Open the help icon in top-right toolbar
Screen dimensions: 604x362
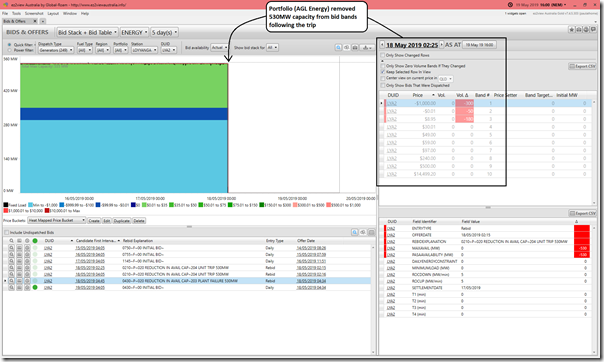click(x=586, y=30)
